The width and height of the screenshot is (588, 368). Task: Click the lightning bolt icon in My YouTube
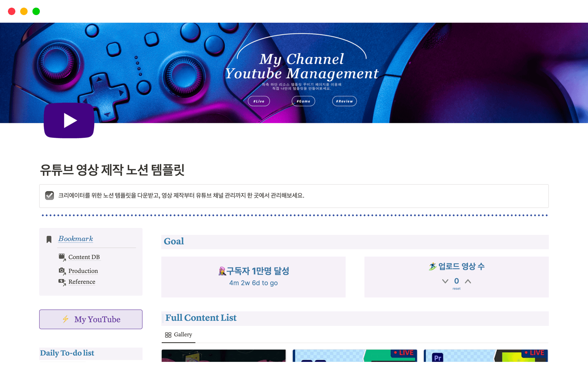point(66,319)
